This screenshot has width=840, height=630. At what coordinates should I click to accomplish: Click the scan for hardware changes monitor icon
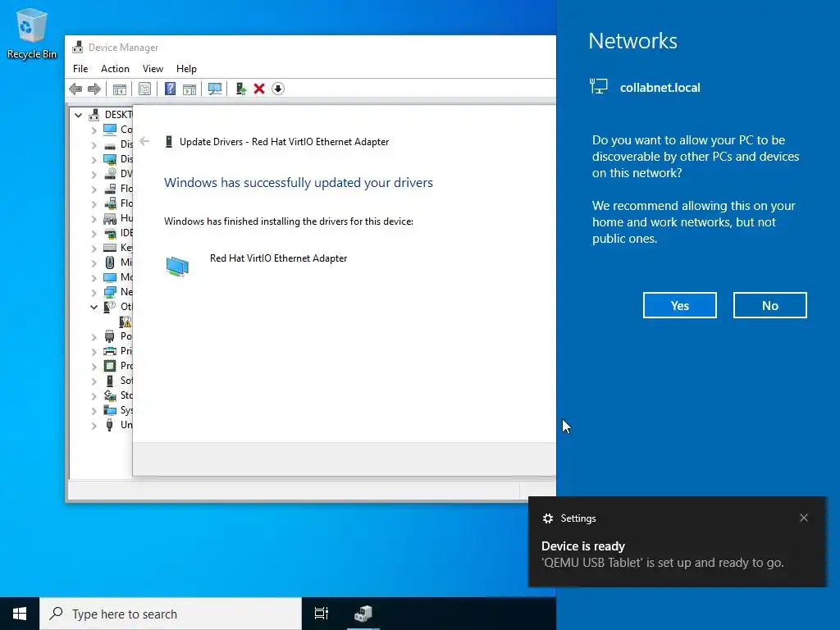point(215,89)
